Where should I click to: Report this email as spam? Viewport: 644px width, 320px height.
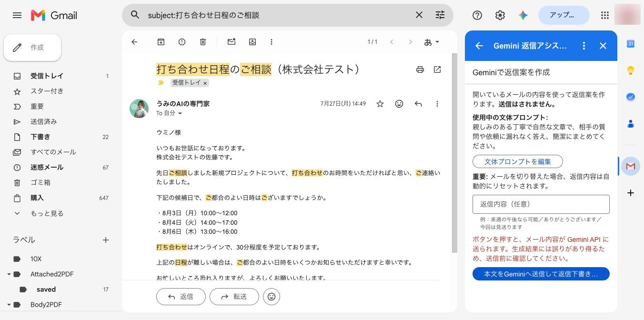click(182, 42)
